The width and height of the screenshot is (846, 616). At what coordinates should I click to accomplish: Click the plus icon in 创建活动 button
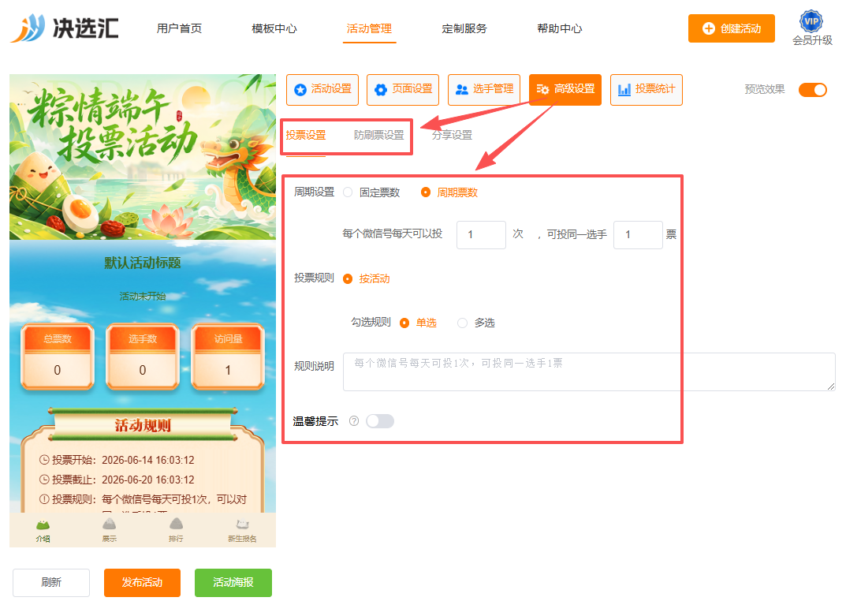coord(709,28)
